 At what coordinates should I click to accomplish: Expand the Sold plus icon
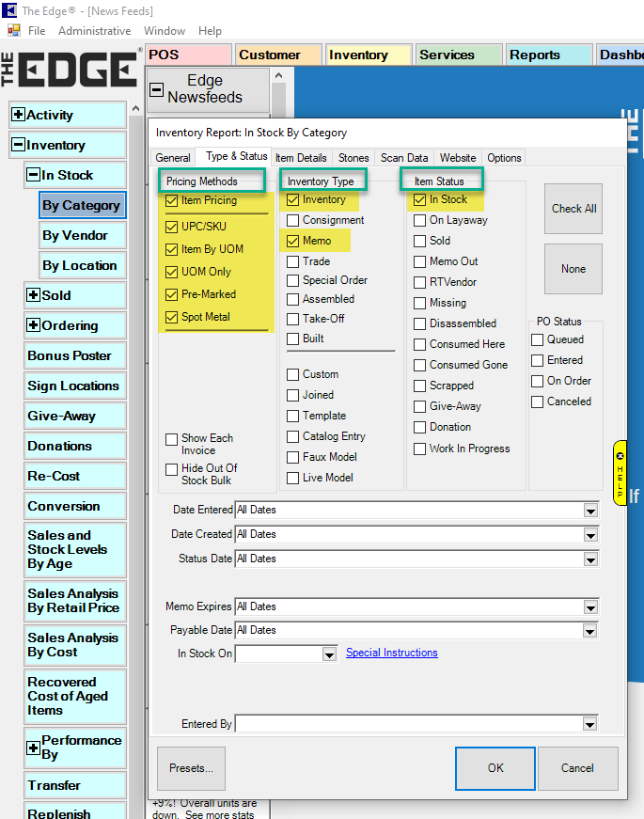click(33, 295)
